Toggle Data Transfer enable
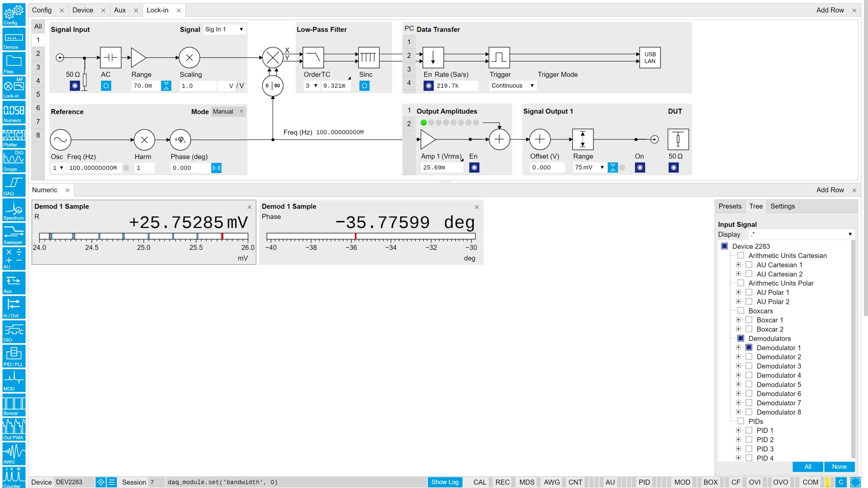This screenshot has width=868, height=488. [x=428, y=86]
